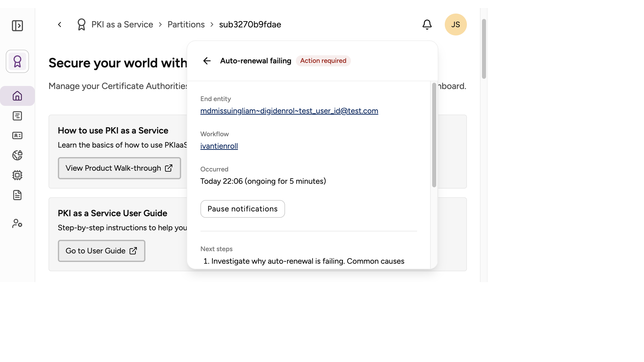The width and height of the screenshot is (644, 362).
Task: Go back using breadcrumb chevron arrow
Action: point(60,25)
